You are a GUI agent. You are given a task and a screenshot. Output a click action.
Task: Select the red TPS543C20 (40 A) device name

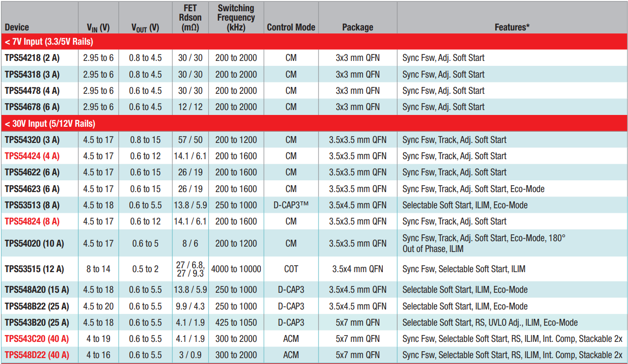37,339
